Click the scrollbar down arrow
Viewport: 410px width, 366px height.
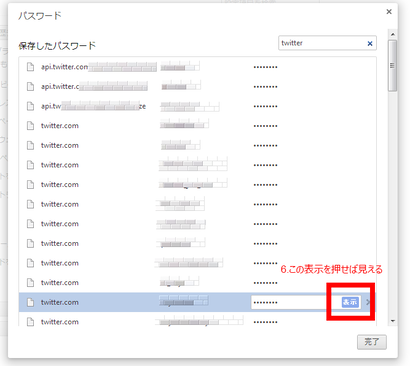point(392,321)
